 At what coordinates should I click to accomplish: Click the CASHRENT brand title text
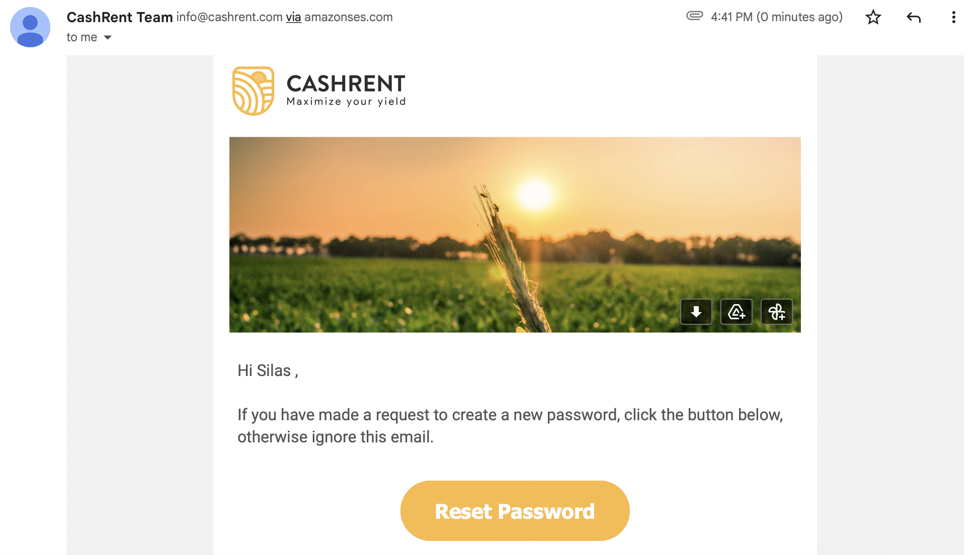346,83
